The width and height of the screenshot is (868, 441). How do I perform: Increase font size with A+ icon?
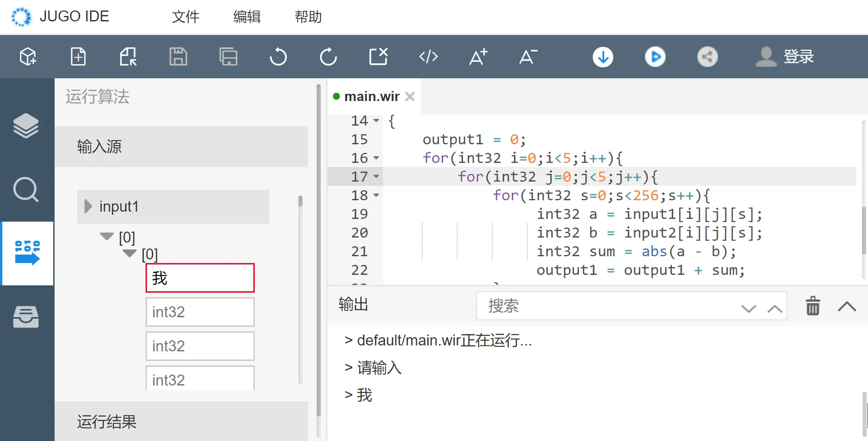click(479, 57)
